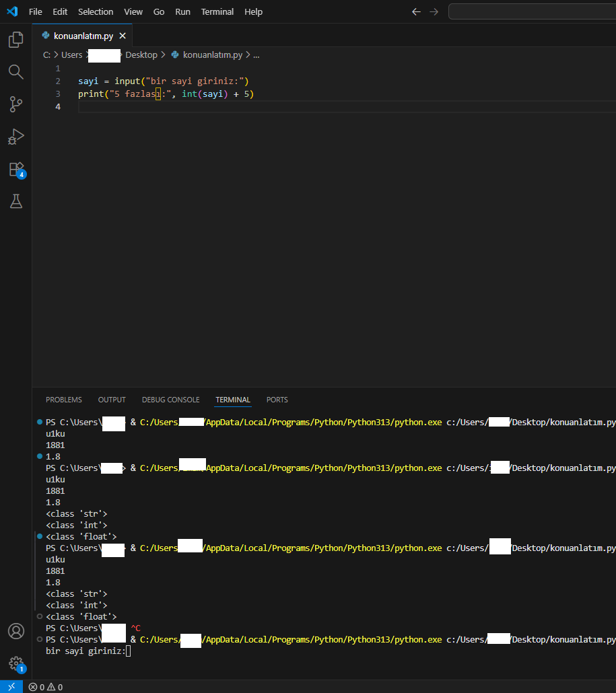Click the remote window status icon
The image size is (616, 693).
coord(11,687)
